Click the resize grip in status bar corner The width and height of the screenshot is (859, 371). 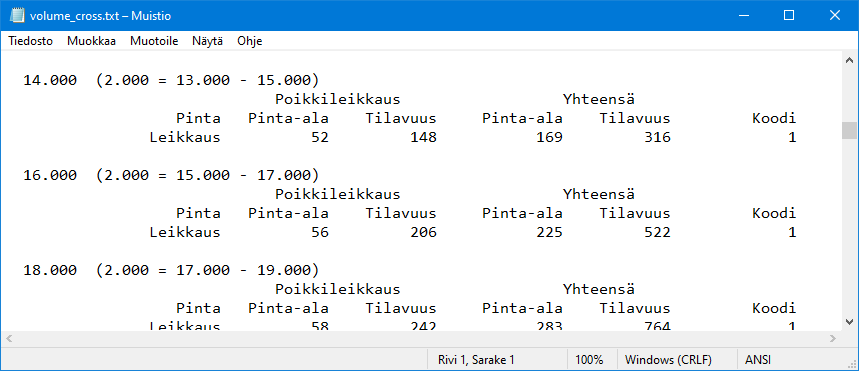[852, 364]
